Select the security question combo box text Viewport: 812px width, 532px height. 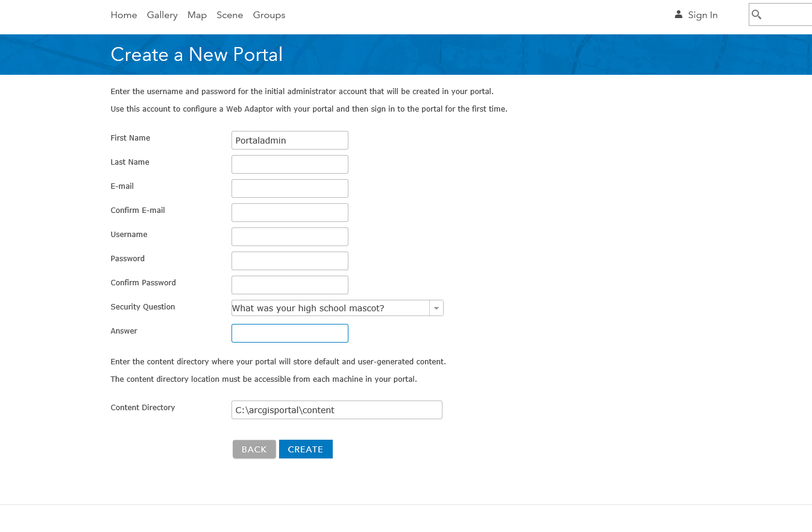330,308
